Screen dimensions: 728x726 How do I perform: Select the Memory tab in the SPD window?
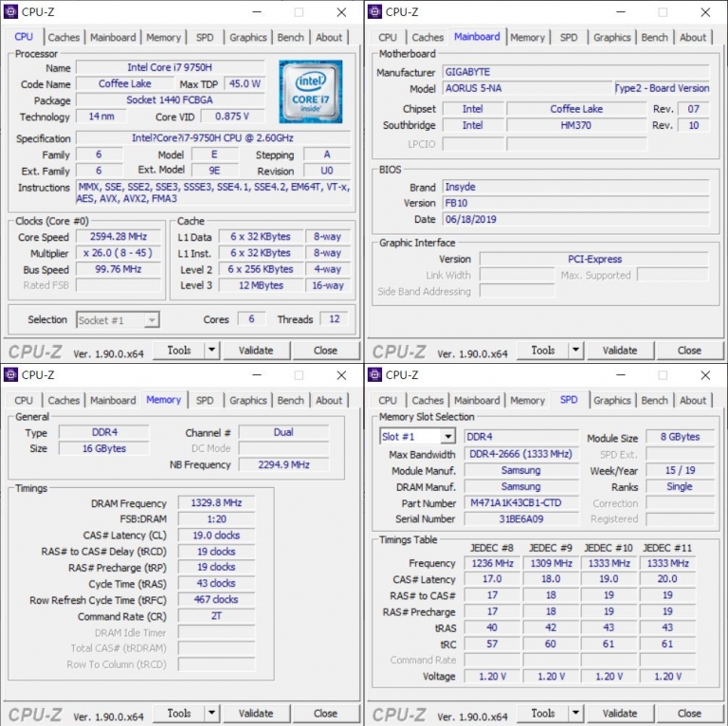pyautogui.click(x=527, y=400)
